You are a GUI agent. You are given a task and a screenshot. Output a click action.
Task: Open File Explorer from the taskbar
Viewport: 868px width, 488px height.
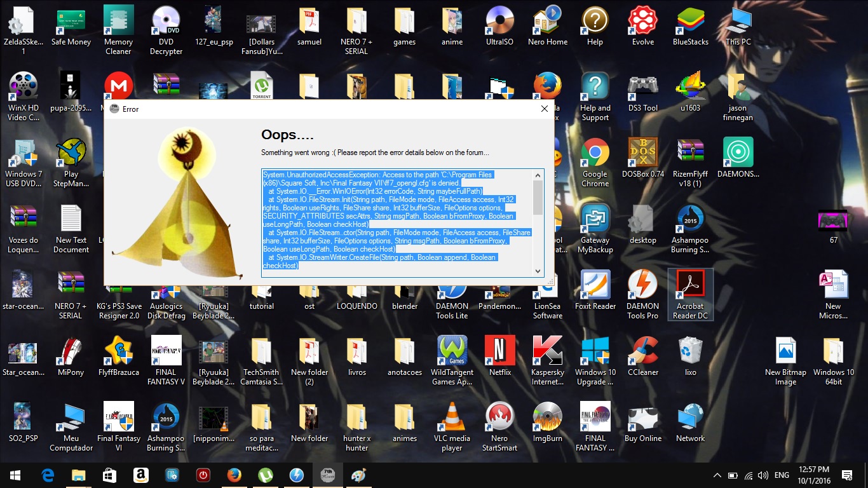coord(78,475)
